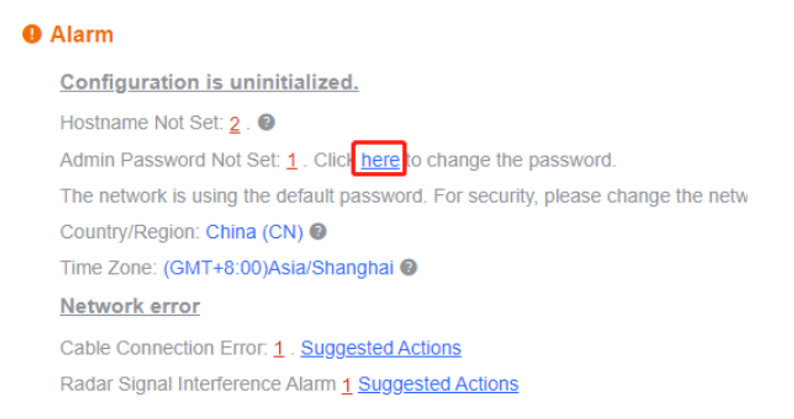Click the 'Hostname Not Set:' label

pyautogui.click(x=142, y=123)
